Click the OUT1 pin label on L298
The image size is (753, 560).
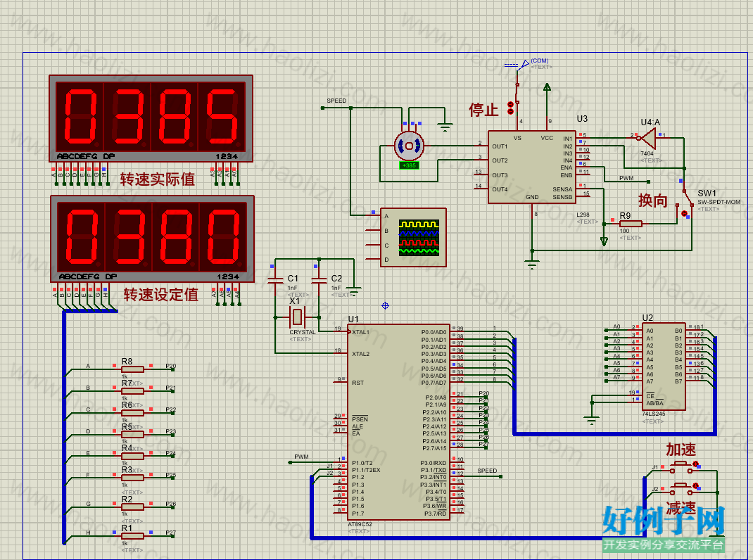coord(500,146)
